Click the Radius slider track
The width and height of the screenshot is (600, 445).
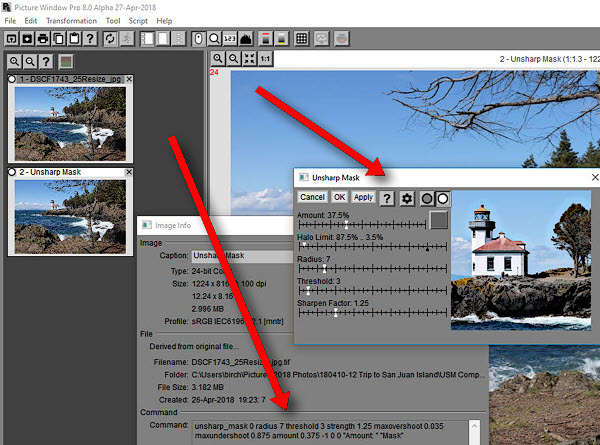pyautogui.click(x=370, y=271)
